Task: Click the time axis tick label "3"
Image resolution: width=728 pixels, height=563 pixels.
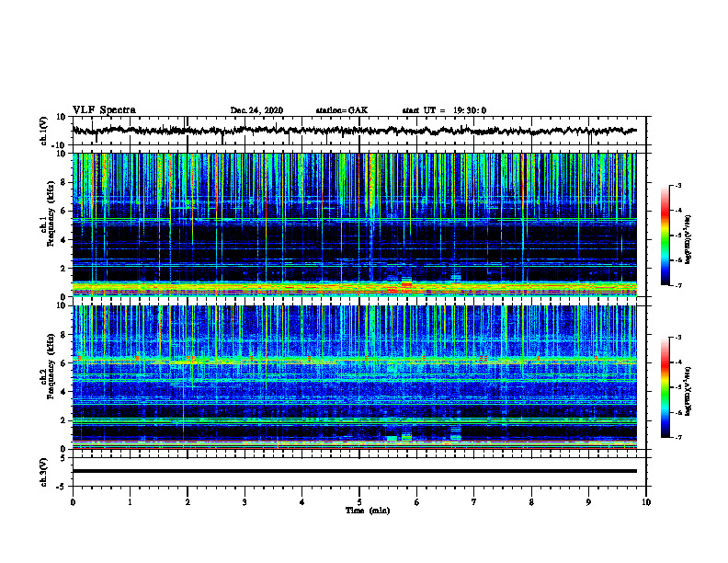Action: pos(245,502)
